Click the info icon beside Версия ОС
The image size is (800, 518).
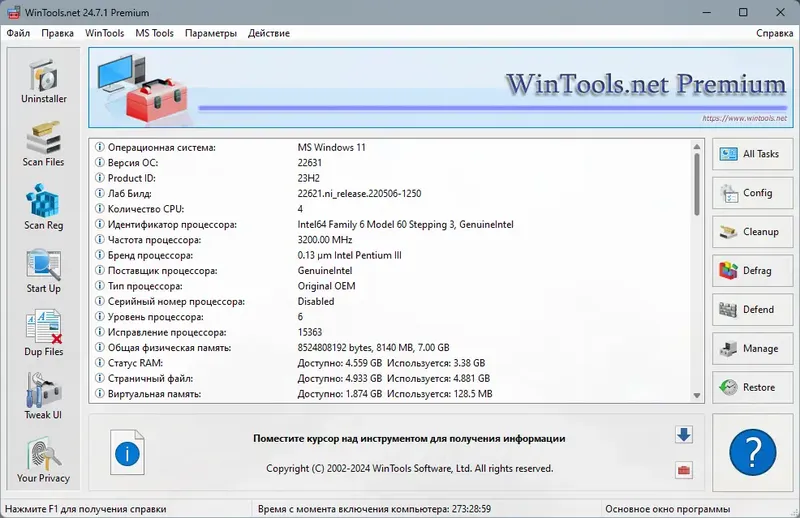pos(99,162)
